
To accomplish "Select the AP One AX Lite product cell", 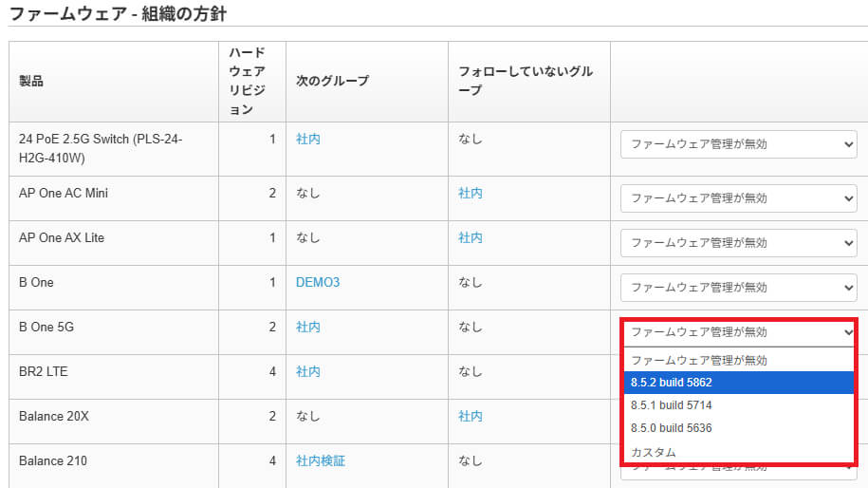I will 114,243.
